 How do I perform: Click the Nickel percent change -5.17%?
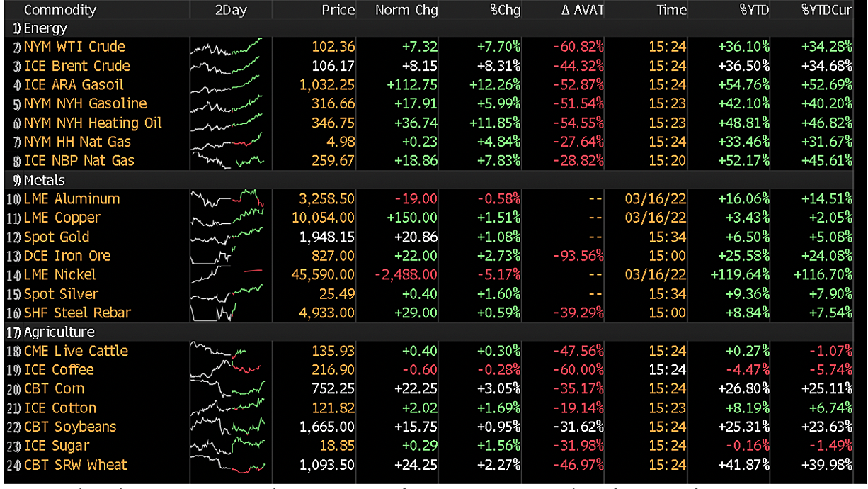point(498,275)
